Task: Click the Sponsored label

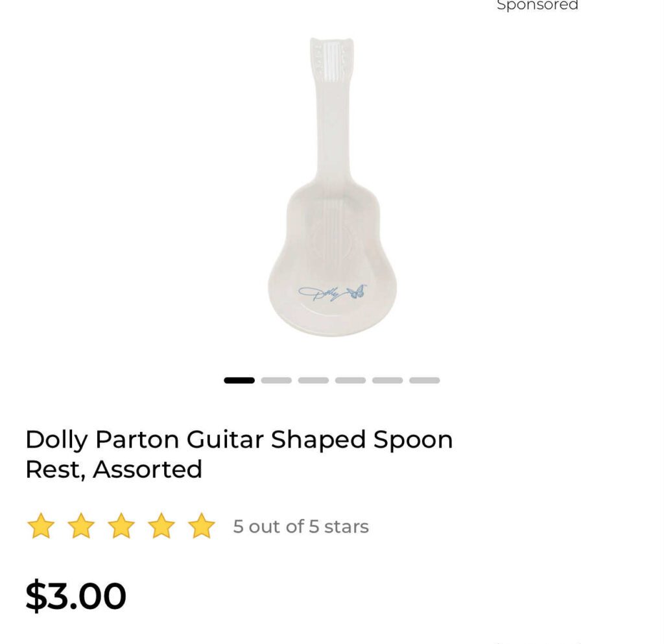Action: pos(537,6)
